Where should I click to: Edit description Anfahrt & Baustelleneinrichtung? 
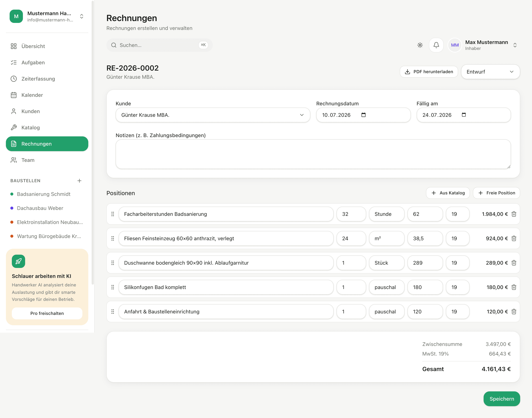pos(226,312)
